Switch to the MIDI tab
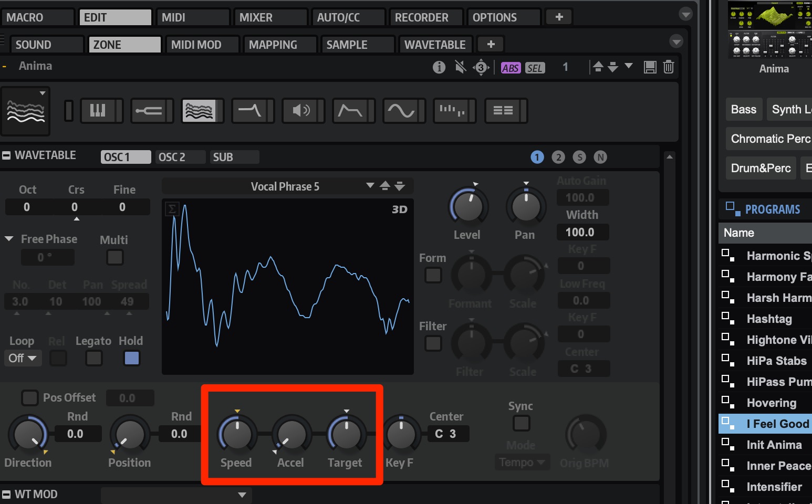Viewport: 812px width, 504px height. (193, 17)
